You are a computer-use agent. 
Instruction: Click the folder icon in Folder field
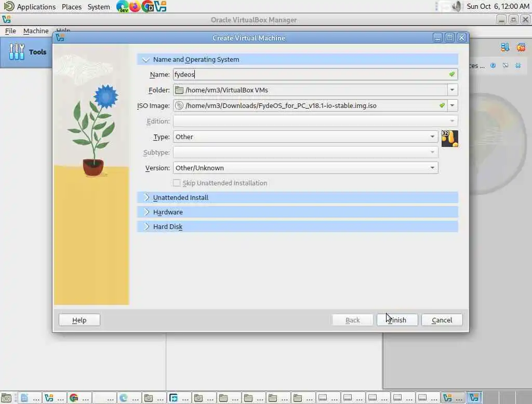point(179,90)
